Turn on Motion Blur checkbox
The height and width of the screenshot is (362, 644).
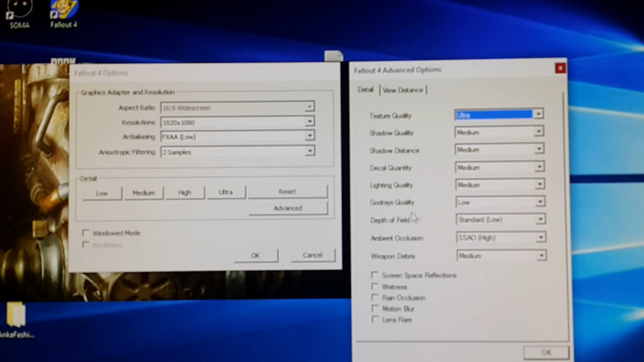[374, 308]
